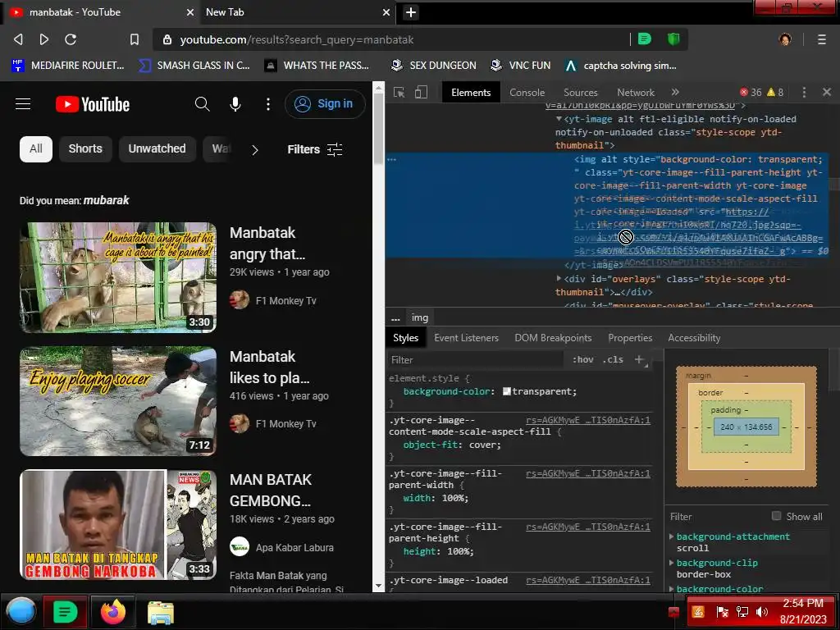Open YouTube settings three-dot menu

268,104
